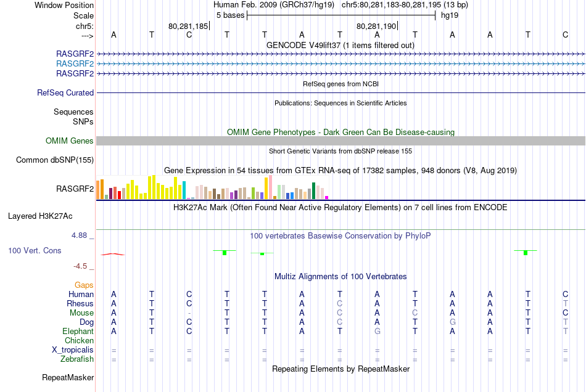The image size is (586, 392).
Task: Open Repeating Elements by RepeatMasker title
Action: [340, 369]
